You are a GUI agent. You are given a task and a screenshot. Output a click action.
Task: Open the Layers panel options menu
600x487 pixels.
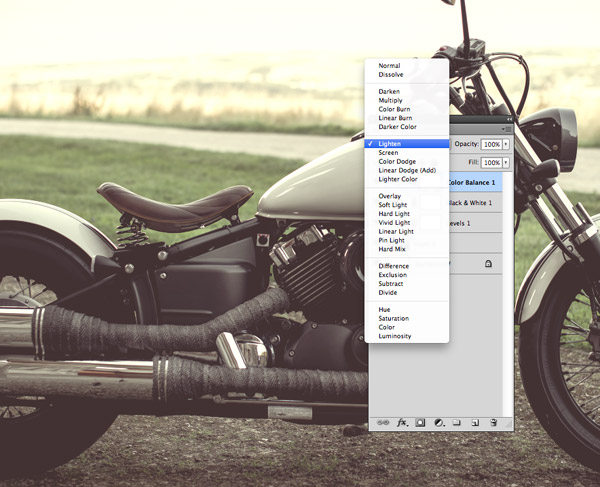[x=507, y=129]
